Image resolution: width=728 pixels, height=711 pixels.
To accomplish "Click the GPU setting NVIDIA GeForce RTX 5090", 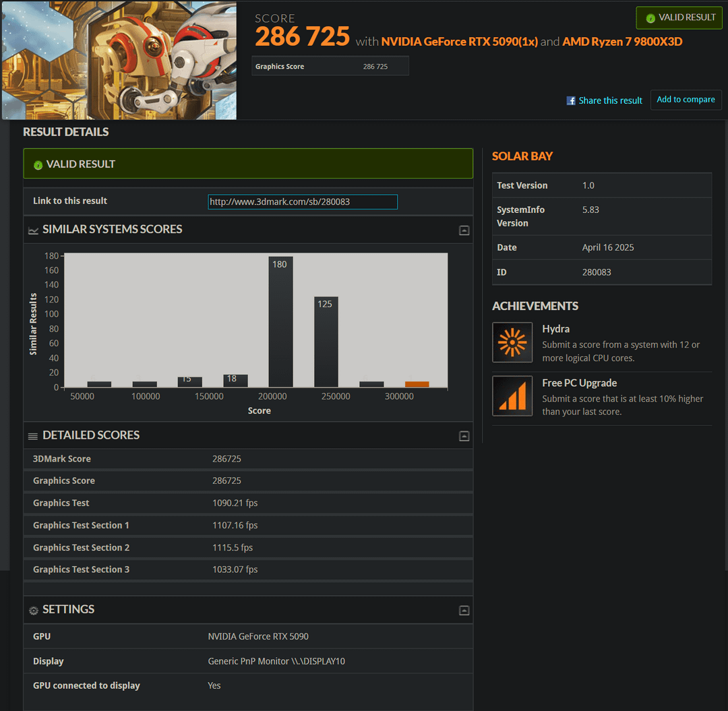I will point(258,637).
